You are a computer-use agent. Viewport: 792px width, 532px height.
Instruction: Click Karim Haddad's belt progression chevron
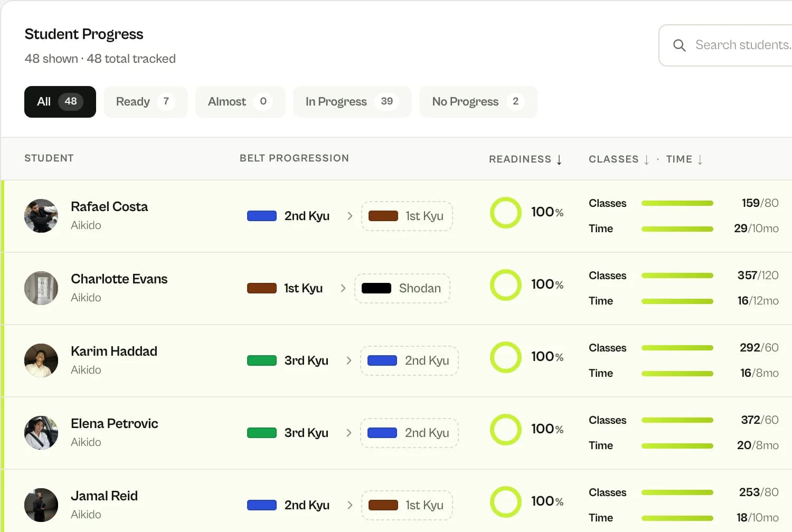(348, 360)
